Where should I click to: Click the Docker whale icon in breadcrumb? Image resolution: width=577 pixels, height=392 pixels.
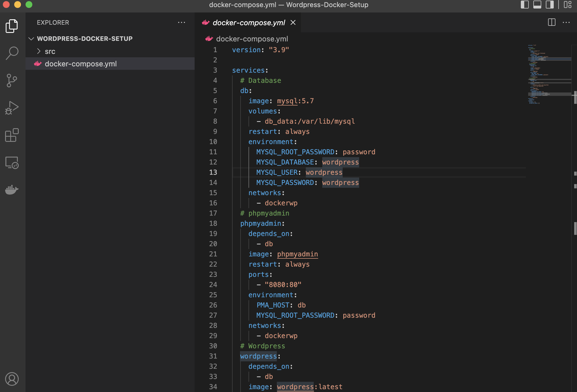tap(209, 39)
